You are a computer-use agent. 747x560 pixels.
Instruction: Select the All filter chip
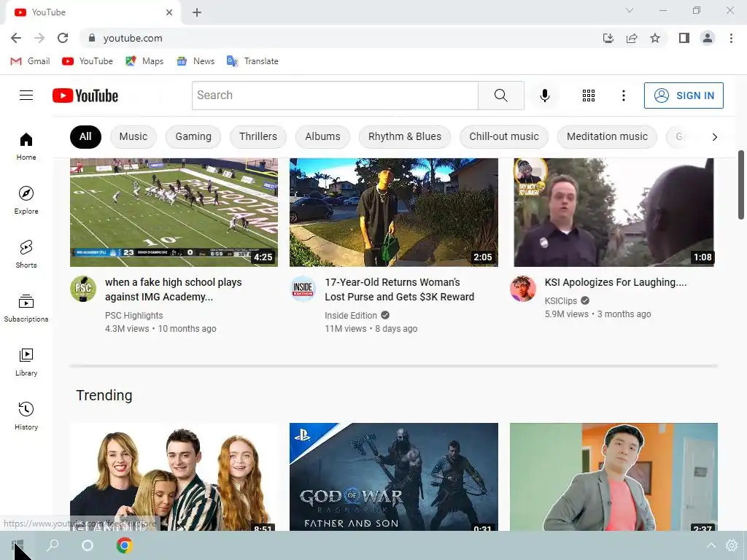point(85,137)
